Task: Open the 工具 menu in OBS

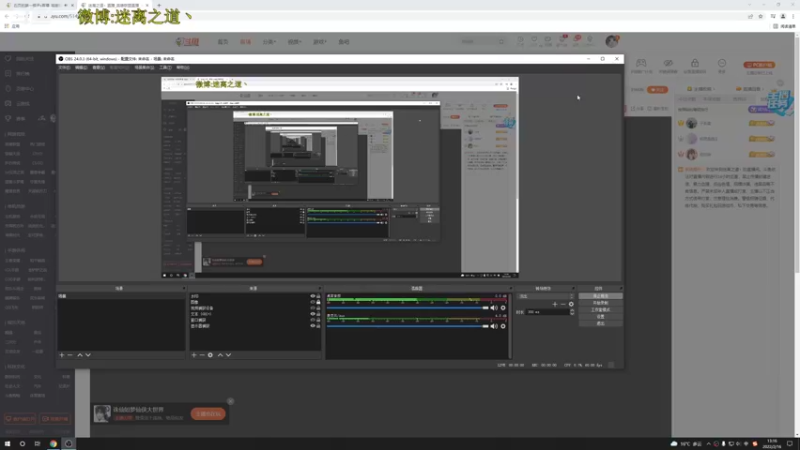Action: [165, 67]
